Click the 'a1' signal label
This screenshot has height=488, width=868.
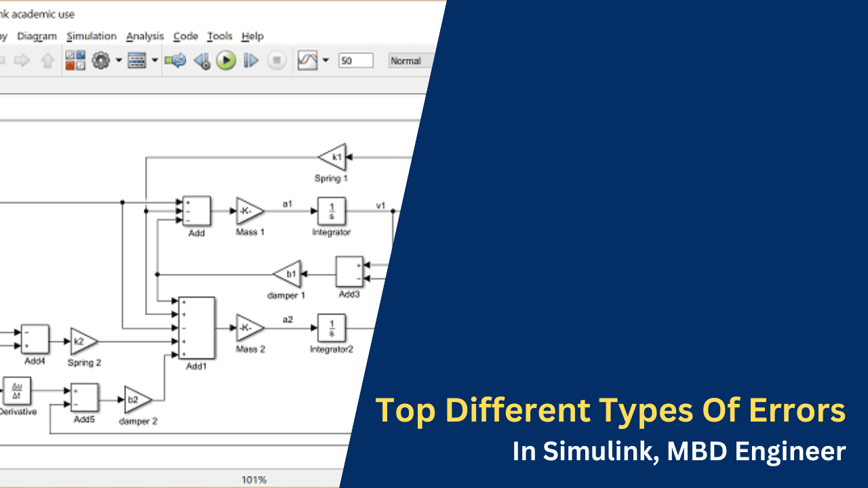coord(287,203)
